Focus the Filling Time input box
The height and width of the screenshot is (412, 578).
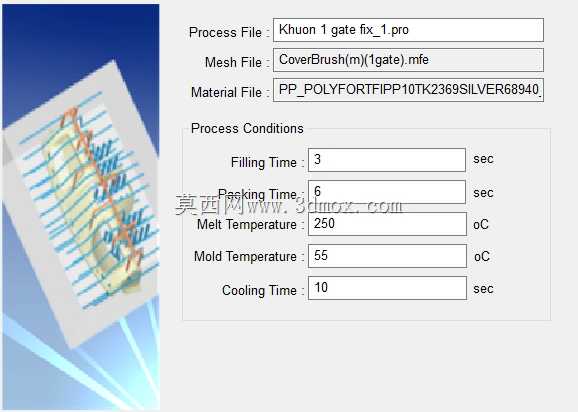387,160
